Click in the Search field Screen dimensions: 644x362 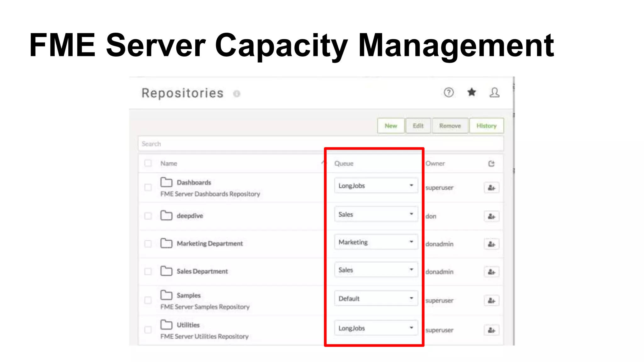coord(321,144)
